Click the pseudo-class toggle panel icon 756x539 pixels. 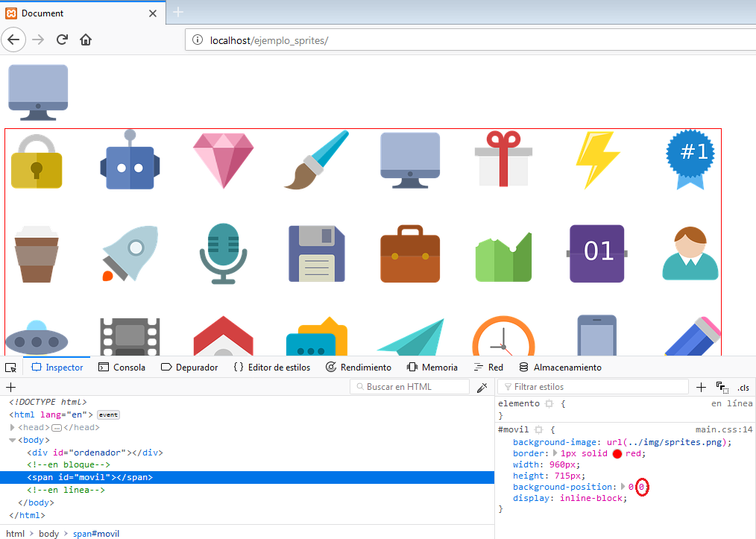click(x=722, y=387)
